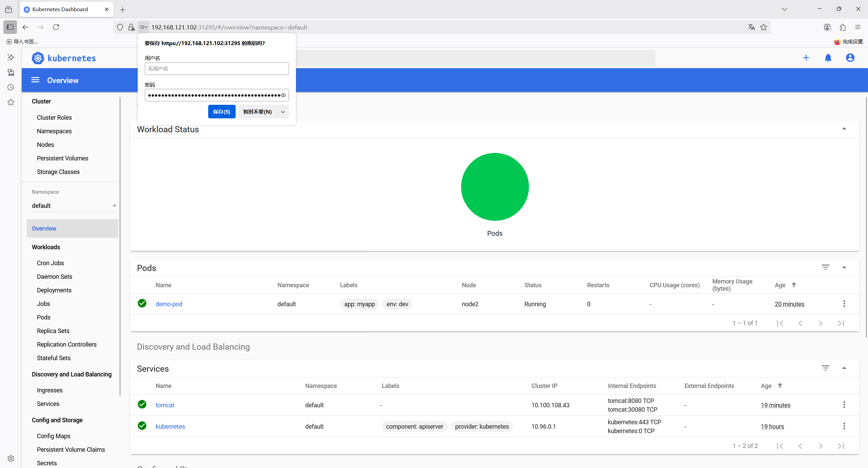Open Namespaces in sidebar
Screen dimensions: 868x468
[x=54, y=131]
